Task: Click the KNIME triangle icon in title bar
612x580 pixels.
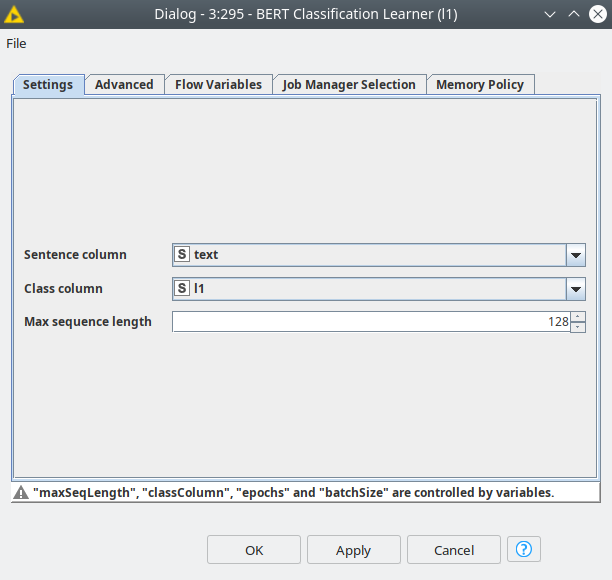Action: click(14, 14)
